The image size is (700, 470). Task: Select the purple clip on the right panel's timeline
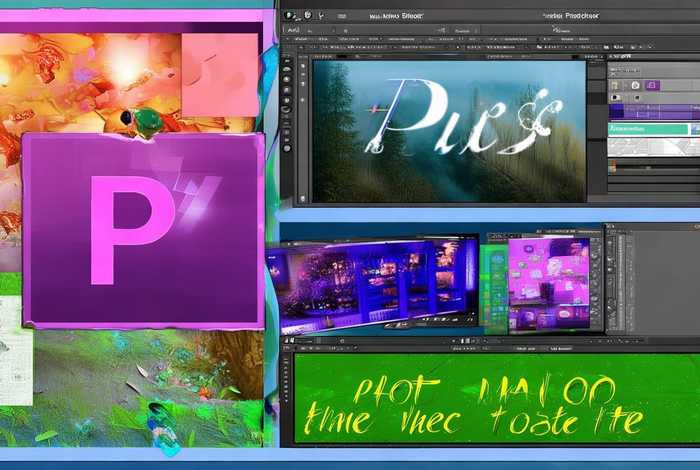tap(654, 111)
